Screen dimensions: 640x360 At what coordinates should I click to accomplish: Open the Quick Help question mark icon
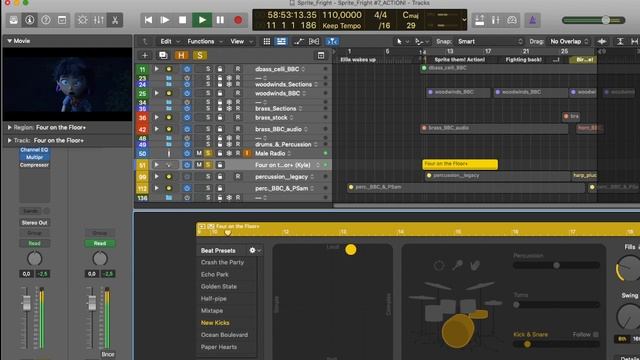(46, 20)
